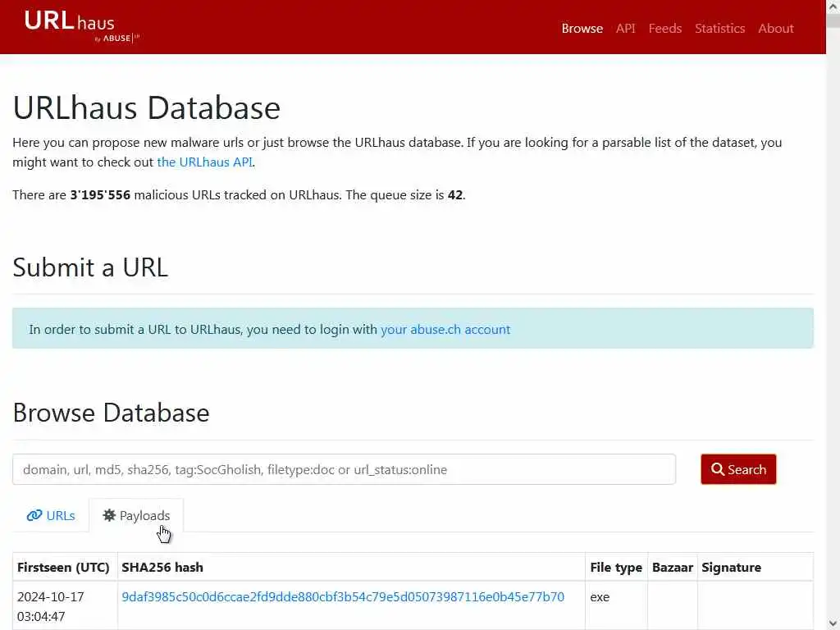This screenshot has width=840, height=630.
Task: Open 'your abuse.ch account' login link
Action: 445,329
